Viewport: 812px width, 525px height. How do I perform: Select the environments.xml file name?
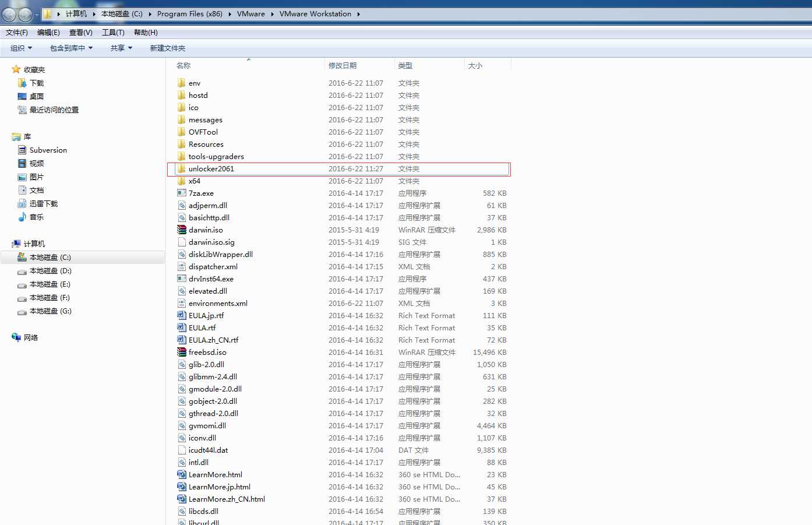[x=218, y=303]
